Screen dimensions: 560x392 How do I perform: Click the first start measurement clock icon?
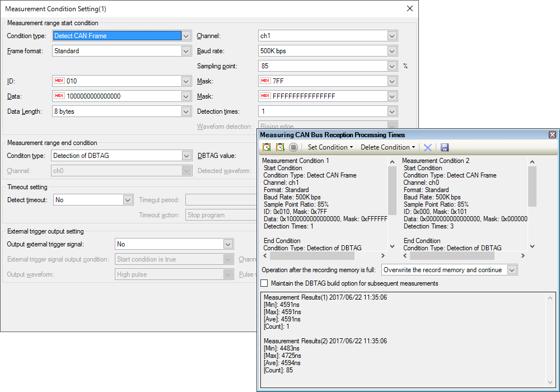(267, 147)
